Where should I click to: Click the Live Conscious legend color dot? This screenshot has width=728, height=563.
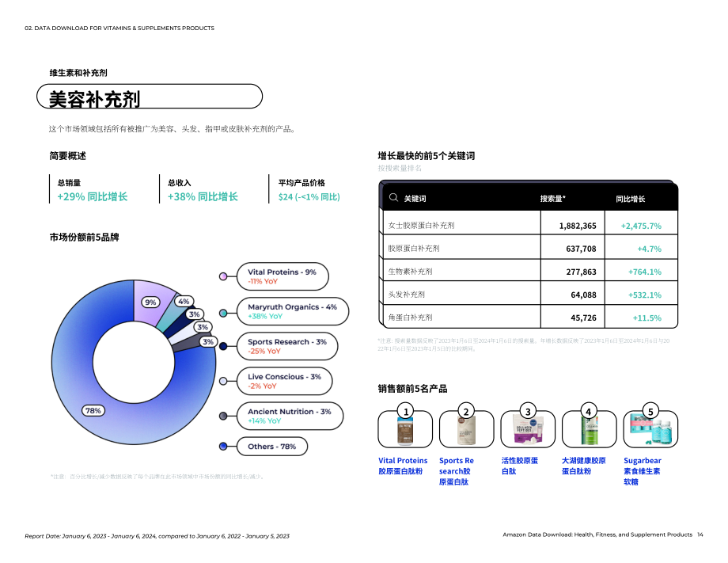tap(223, 381)
